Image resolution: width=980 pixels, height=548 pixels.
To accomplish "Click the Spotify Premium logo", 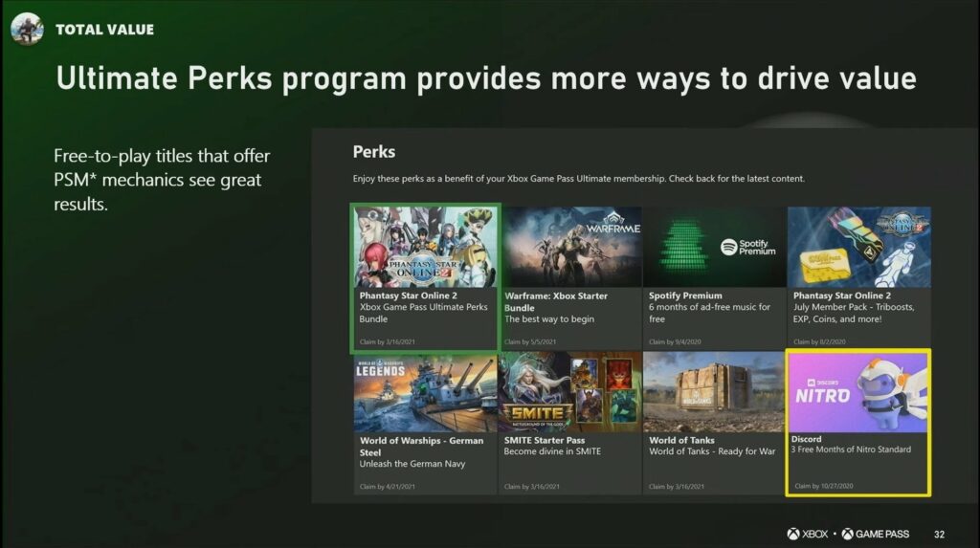I will [747, 248].
